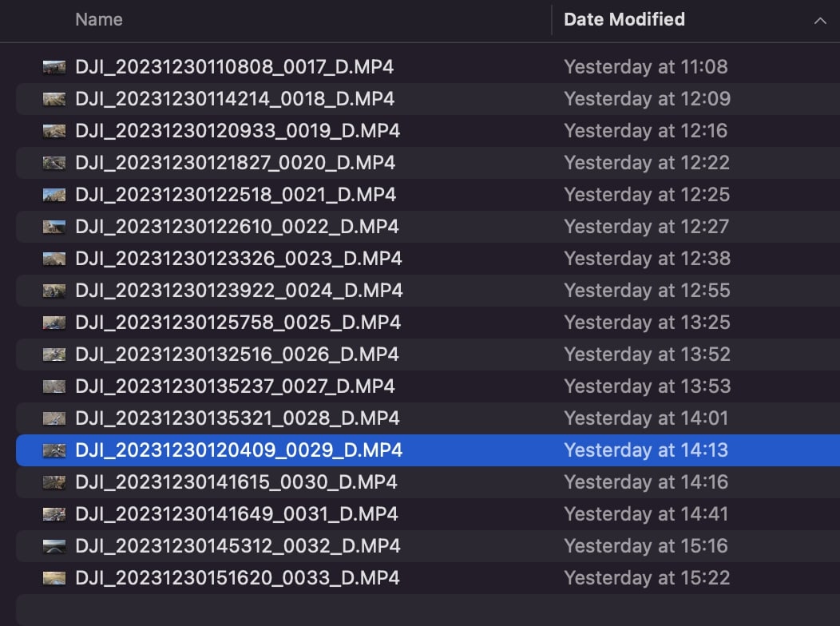Click the thumbnail of DJI_20231230145312_0032_D.MP4
The width and height of the screenshot is (840, 626).
click(x=53, y=546)
